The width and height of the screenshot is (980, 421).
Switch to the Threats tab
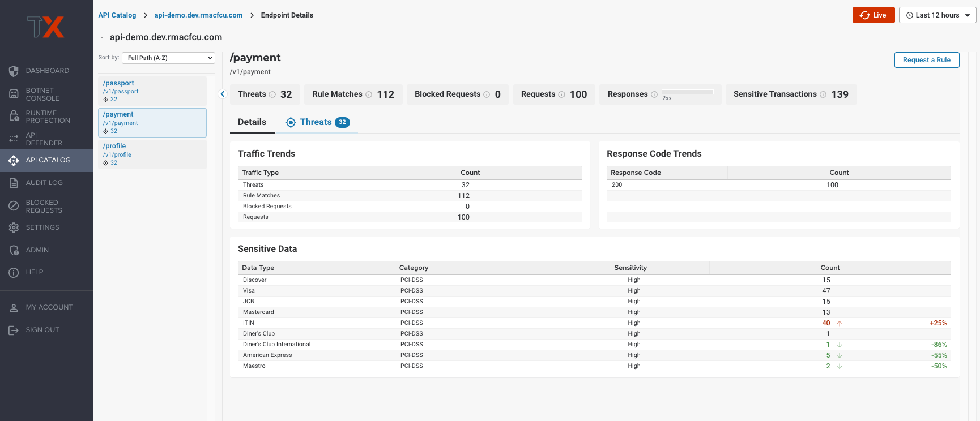click(317, 122)
